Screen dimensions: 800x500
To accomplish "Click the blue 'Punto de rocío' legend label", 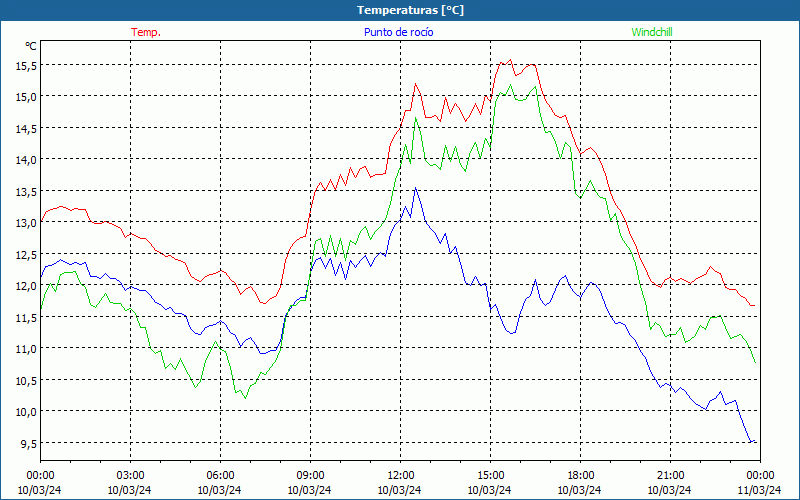I will point(398,32).
